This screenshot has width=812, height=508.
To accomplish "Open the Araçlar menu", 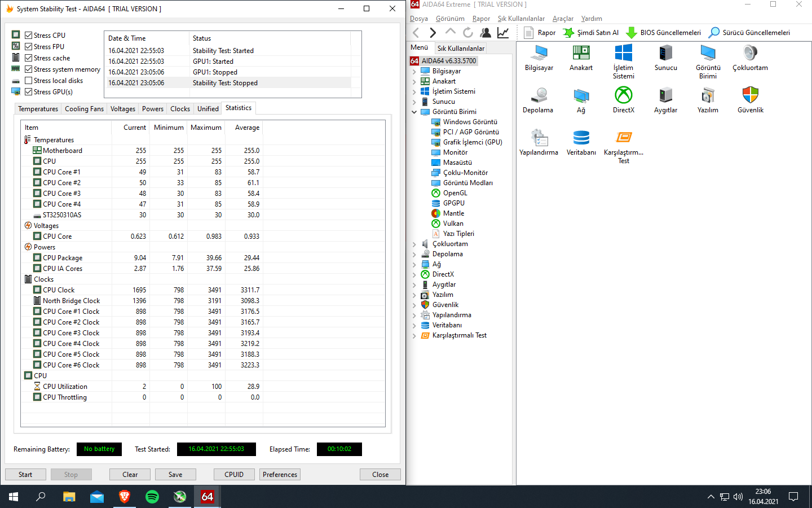I will (x=563, y=19).
